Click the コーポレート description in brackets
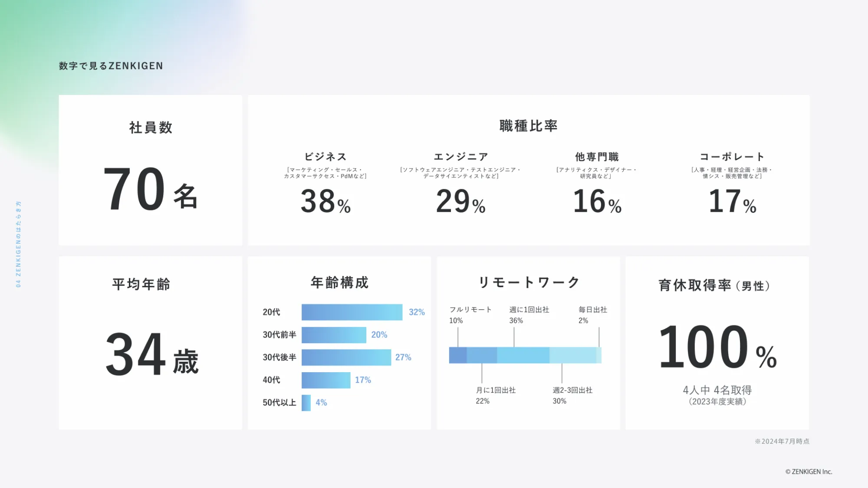Screen dimensions: 868x488 tap(732, 173)
